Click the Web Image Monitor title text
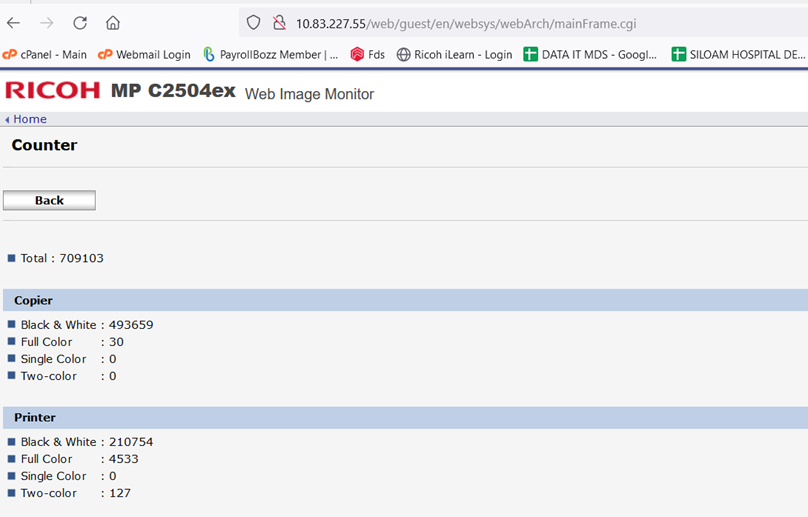 [x=309, y=94]
